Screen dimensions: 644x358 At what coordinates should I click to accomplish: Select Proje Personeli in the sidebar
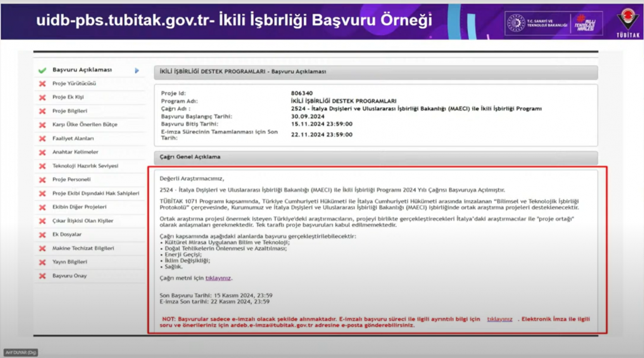pos(71,180)
